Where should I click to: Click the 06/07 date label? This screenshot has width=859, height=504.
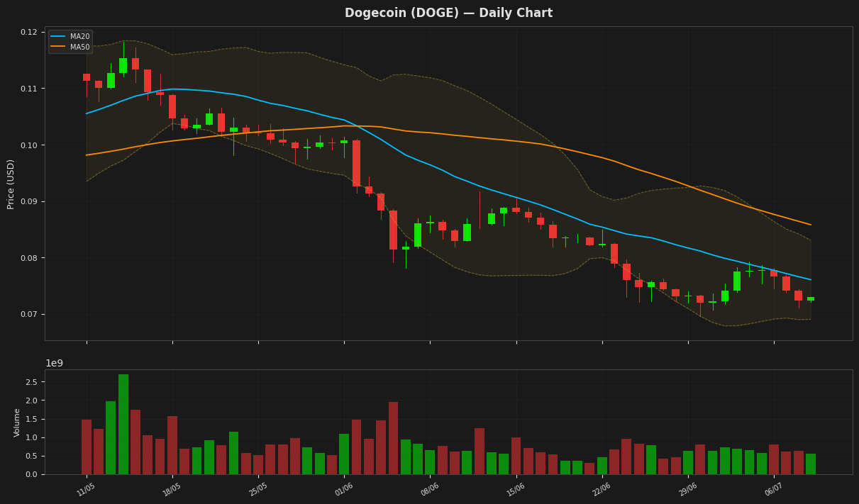773,489
